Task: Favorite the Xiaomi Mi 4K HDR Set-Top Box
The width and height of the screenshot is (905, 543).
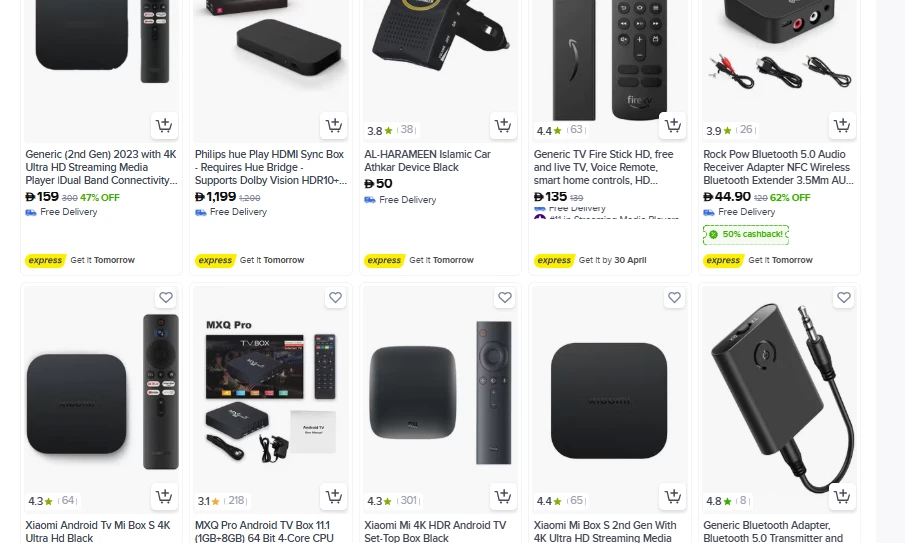Action: 505,298
